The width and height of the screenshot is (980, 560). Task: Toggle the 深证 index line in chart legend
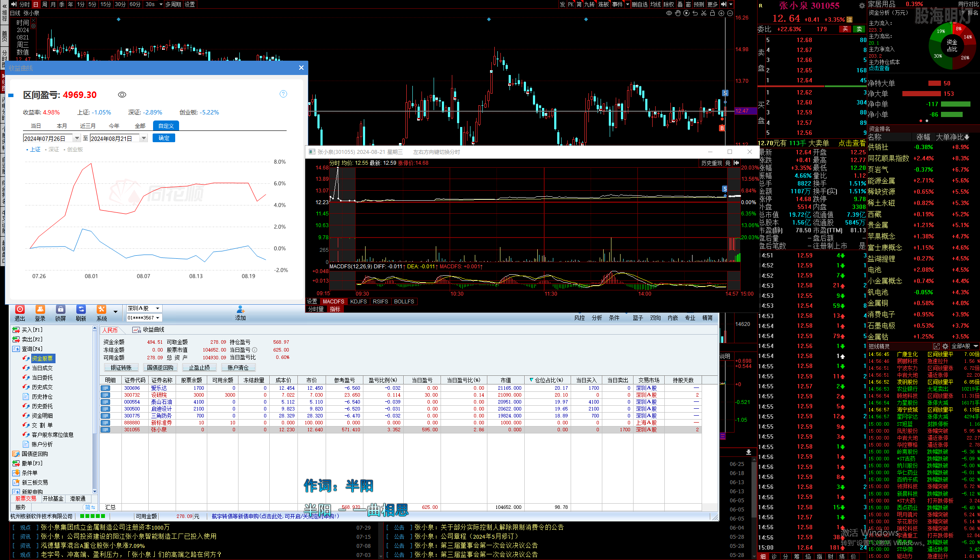click(x=52, y=150)
